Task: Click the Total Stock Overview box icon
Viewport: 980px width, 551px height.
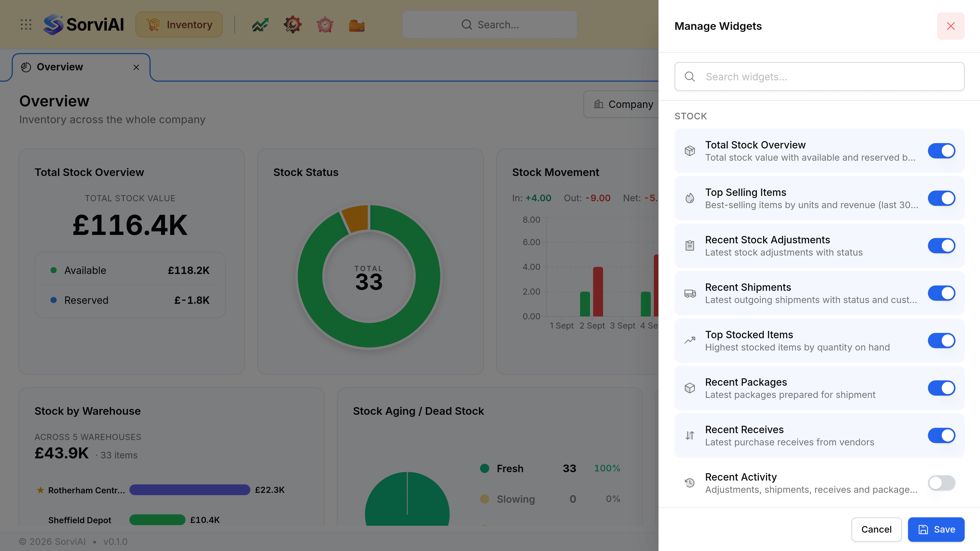Action: coord(689,151)
